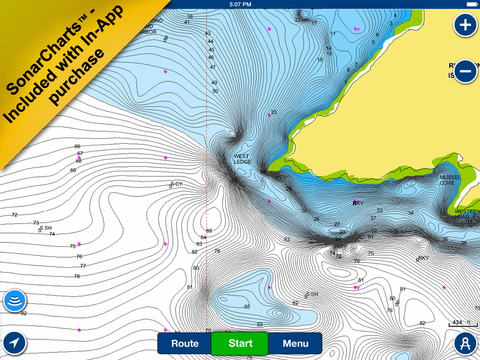Open the distance compass tool
This screenshot has height=360, width=480.
(465, 343)
